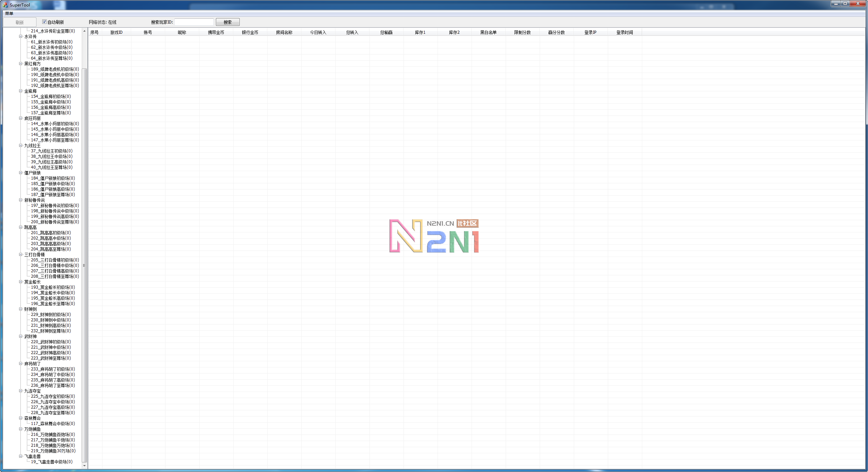
Task: Open the 菜单 menu
Action: pyautogui.click(x=9, y=14)
